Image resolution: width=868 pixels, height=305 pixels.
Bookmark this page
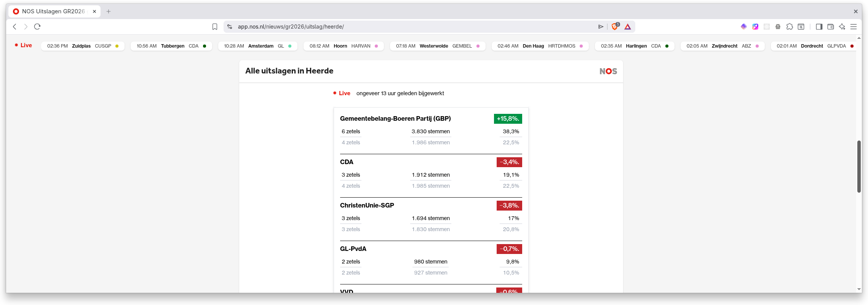[215, 27]
